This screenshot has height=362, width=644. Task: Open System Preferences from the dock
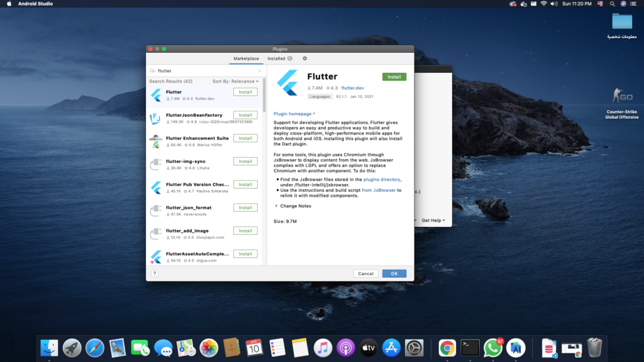[414, 348]
